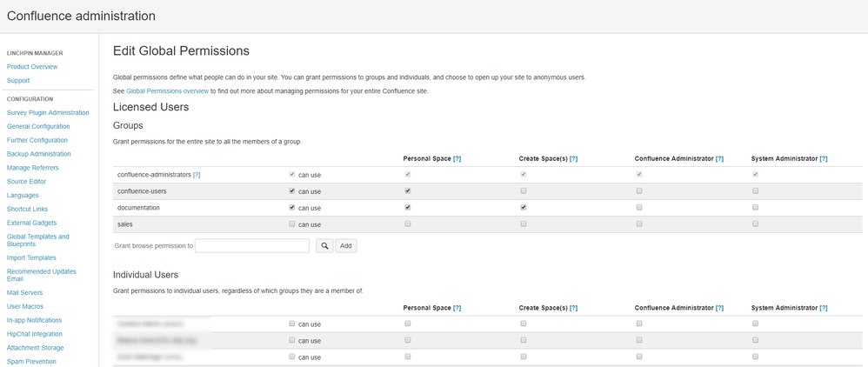Click the Confluence administration title

[82, 16]
